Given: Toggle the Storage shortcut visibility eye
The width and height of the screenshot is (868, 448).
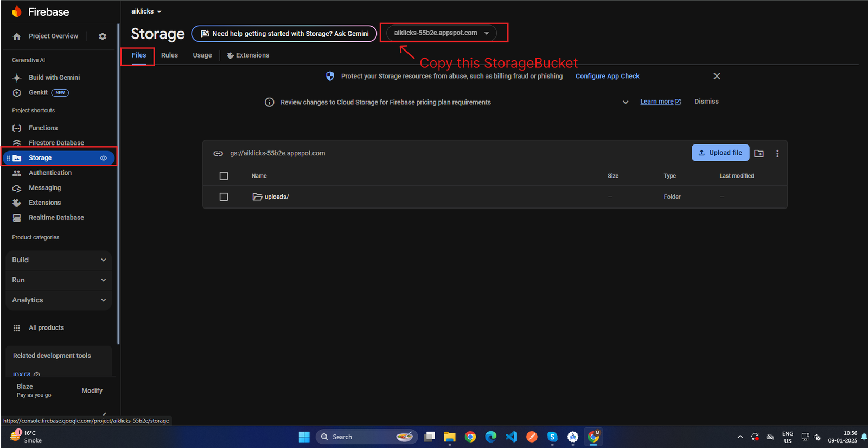Looking at the screenshot, I should (104, 158).
